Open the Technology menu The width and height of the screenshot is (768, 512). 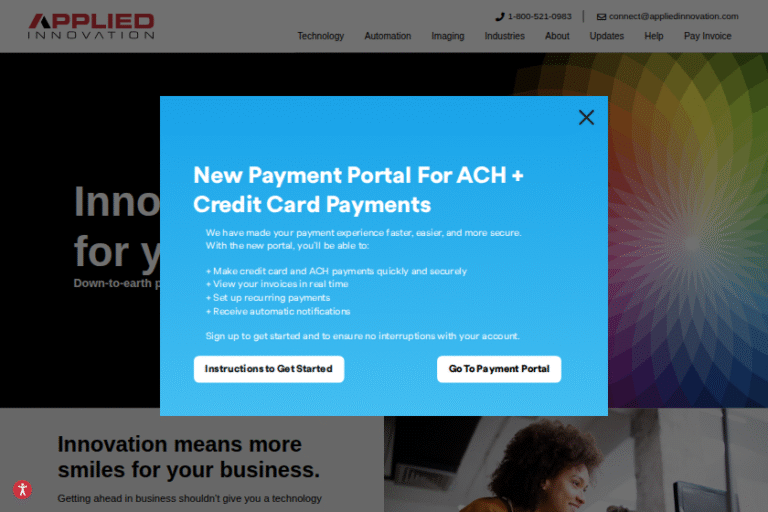tap(321, 36)
